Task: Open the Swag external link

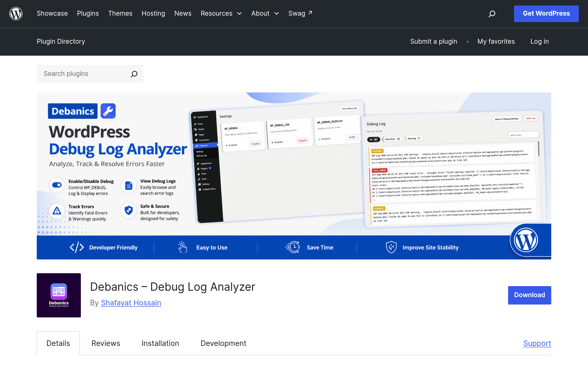Action: coord(300,14)
